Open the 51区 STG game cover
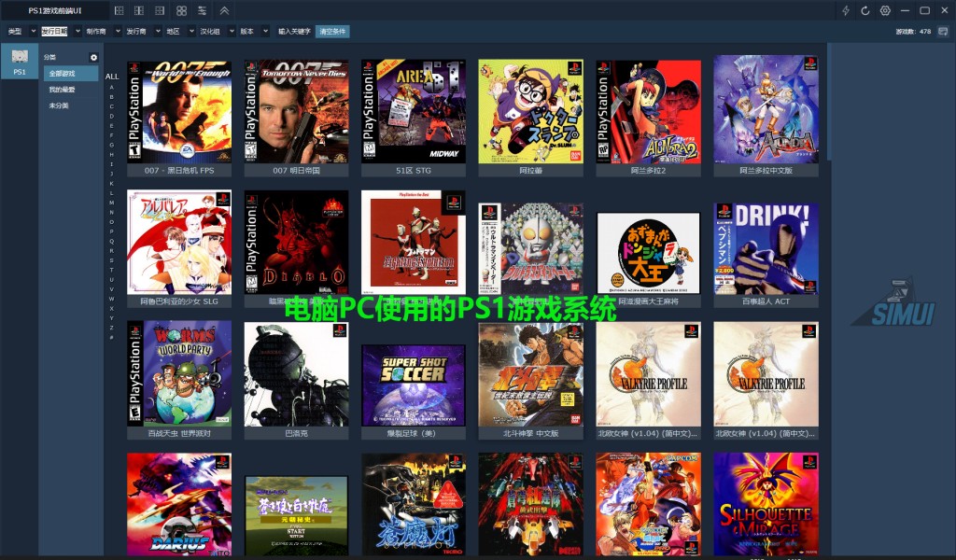This screenshot has width=956, height=560. tap(414, 111)
